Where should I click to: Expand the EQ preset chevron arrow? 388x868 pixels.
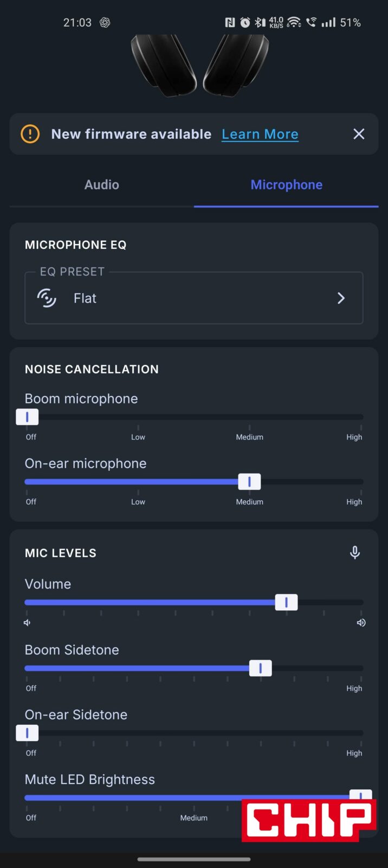(x=341, y=298)
